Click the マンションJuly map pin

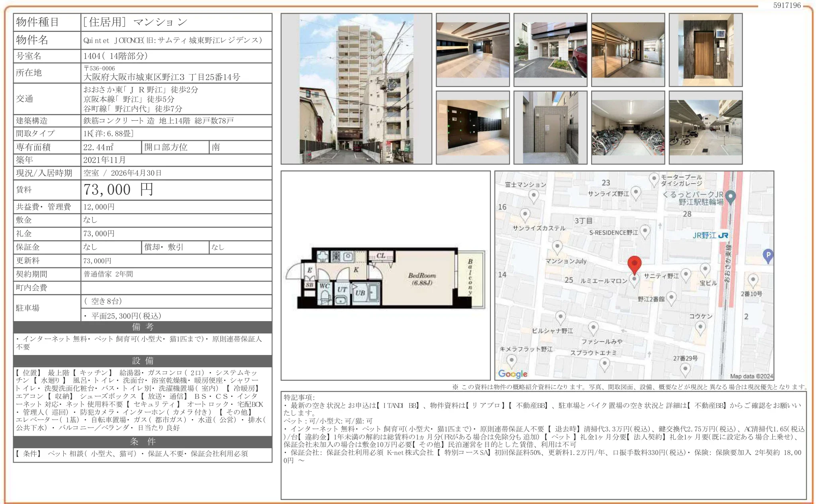557,247
